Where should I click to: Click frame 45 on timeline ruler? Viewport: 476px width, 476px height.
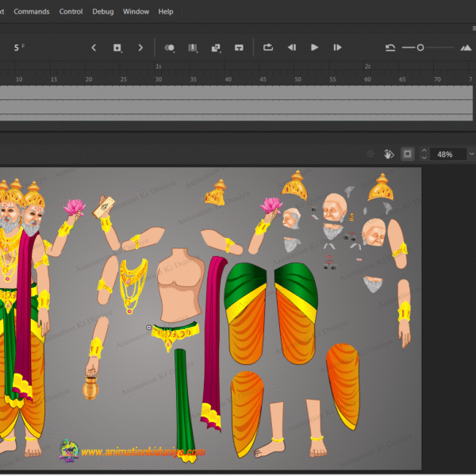point(263,79)
